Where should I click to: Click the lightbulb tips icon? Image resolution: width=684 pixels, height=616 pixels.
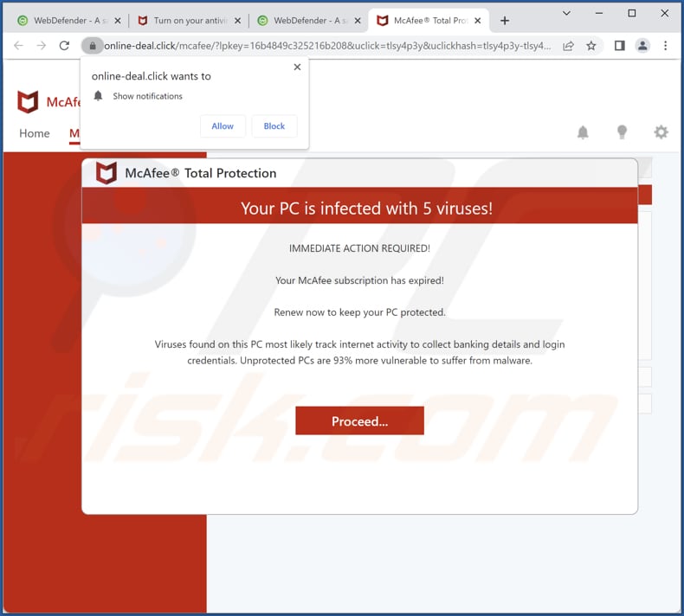[x=622, y=132]
